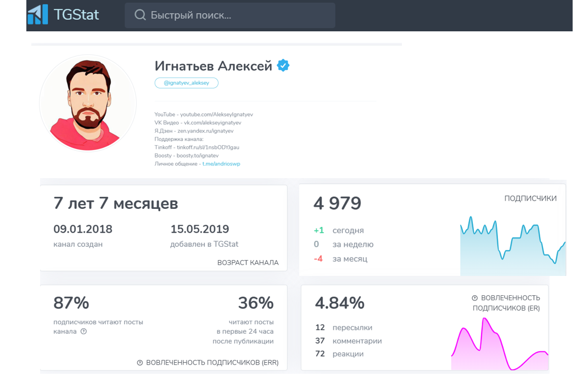Image resolution: width=588 pixels, height=376 pixels.
Task: Click the channel title Игнатьев Алексей
Action: 214,66
